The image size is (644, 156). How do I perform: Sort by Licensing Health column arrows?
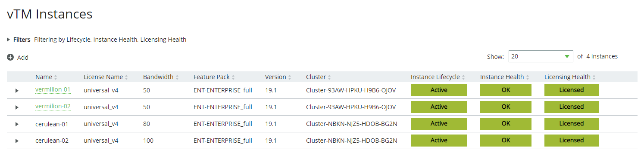594,77
